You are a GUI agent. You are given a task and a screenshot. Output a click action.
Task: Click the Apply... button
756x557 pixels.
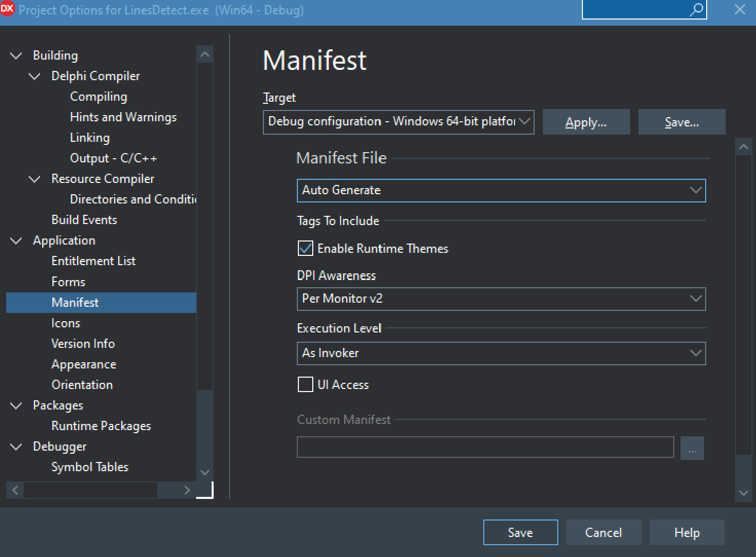(x=586, y=122)
